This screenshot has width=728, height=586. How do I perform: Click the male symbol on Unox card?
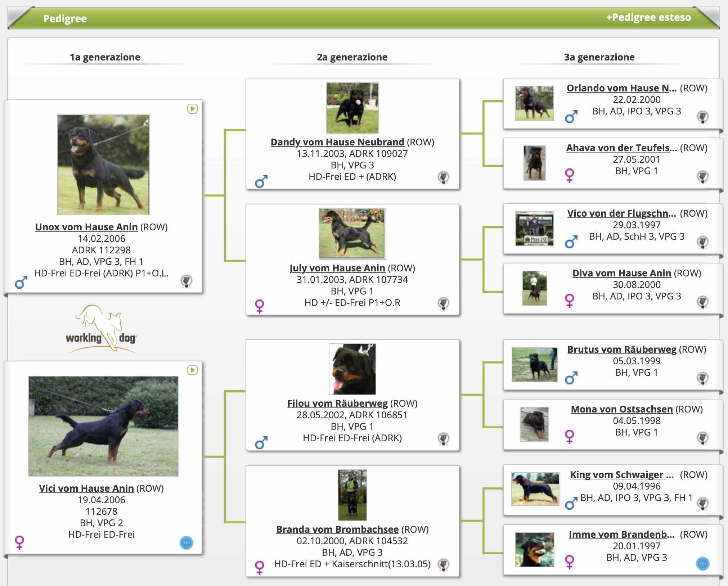tap(21, 283)
